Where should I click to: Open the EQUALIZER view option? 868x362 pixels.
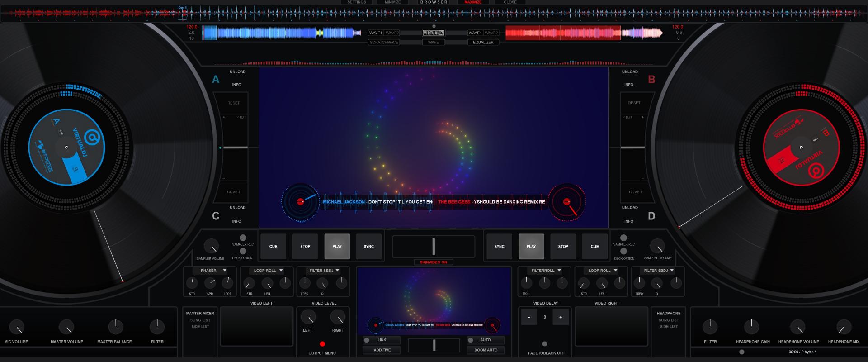pos(483,42)
